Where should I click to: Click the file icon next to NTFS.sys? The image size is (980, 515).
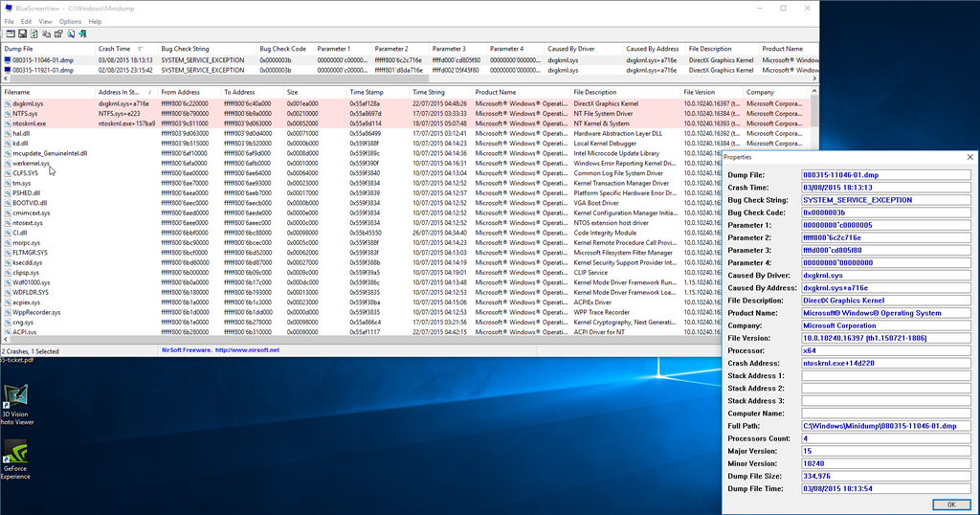point(8,114)
